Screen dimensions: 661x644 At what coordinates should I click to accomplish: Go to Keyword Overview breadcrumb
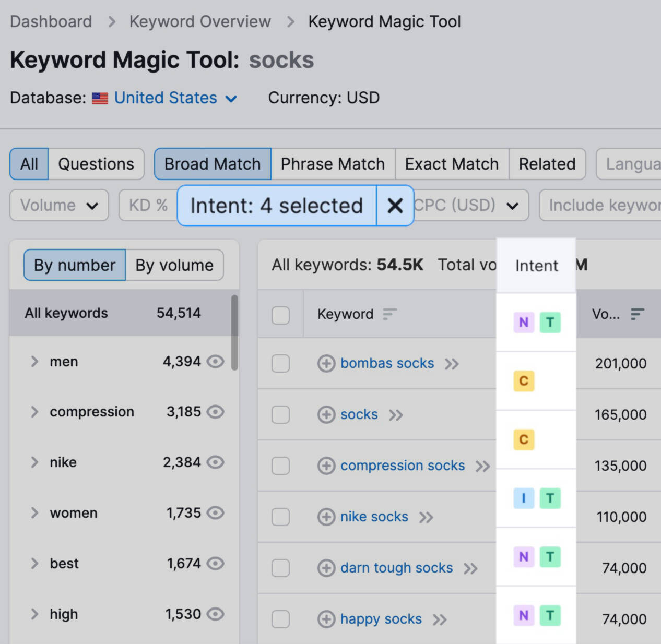point(200,21)
